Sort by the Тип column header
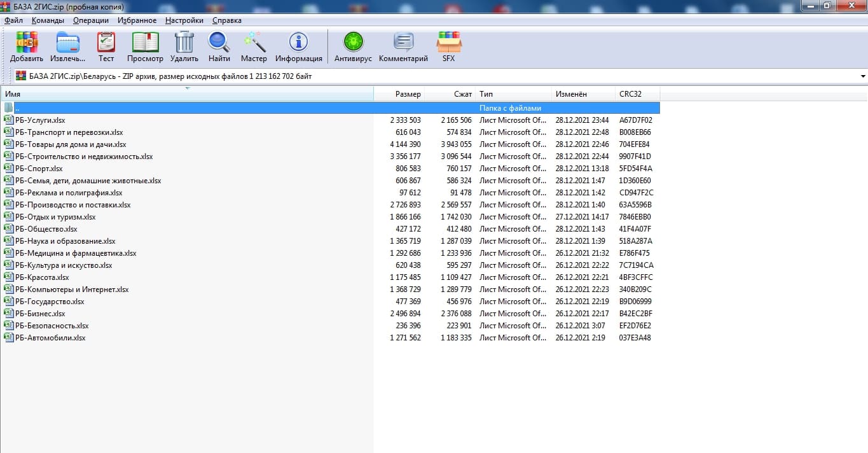Viewport: 868px width, 453px height. 514,94
